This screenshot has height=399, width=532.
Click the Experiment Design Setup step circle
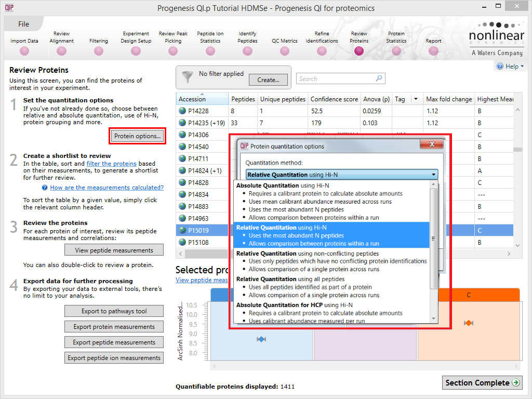pos(136,51)
